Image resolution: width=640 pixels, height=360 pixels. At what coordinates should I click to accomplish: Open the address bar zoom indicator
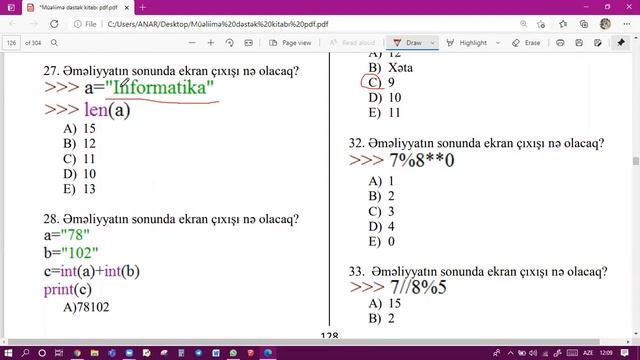point(523,24)
